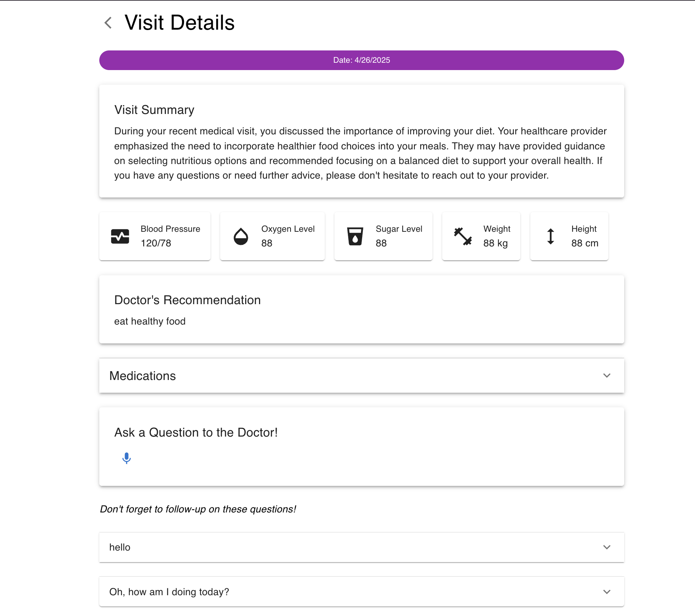Click the Oxygen Level droplet icon

click(241, 236)
